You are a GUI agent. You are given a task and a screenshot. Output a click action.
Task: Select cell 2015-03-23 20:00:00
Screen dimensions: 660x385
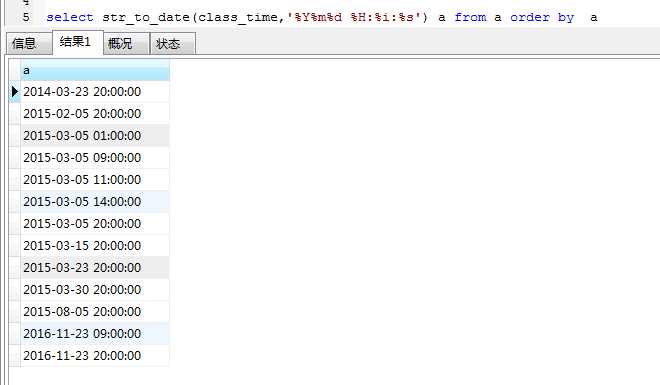(x=95, y=268)
